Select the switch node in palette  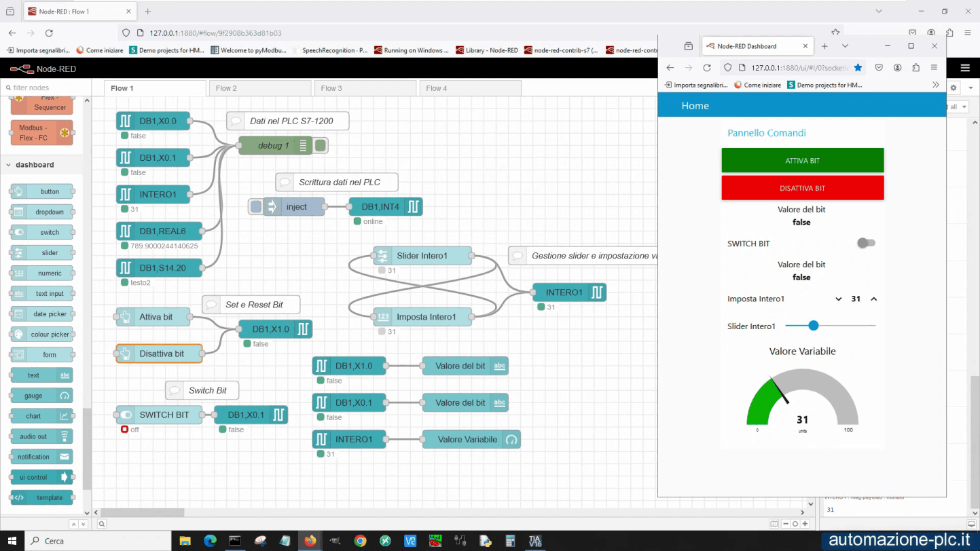point(42,232)
